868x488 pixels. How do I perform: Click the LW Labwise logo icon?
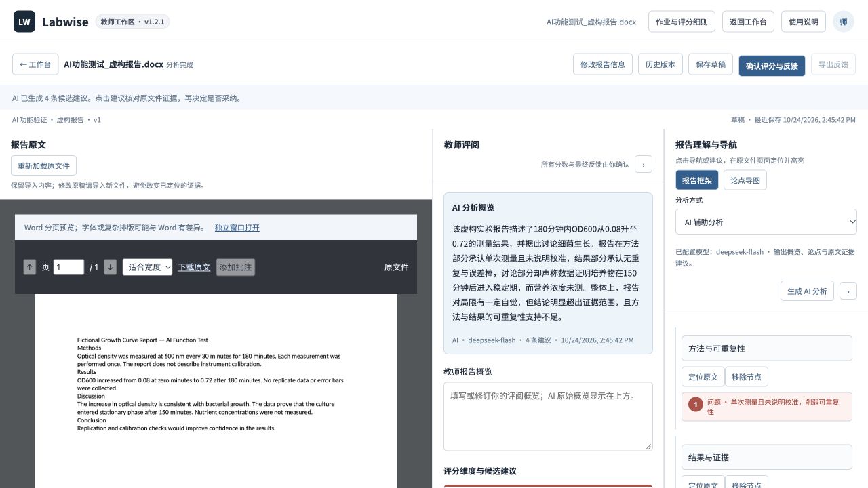(24, 22)
